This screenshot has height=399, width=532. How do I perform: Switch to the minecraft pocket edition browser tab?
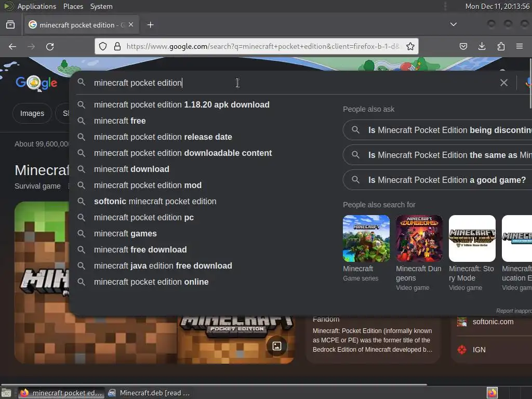[82, 25]
